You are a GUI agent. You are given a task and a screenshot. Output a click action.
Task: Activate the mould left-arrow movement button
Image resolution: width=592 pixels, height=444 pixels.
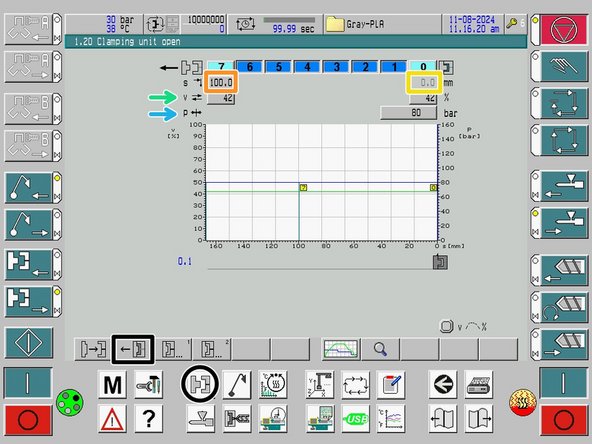[x=28, y=264]
